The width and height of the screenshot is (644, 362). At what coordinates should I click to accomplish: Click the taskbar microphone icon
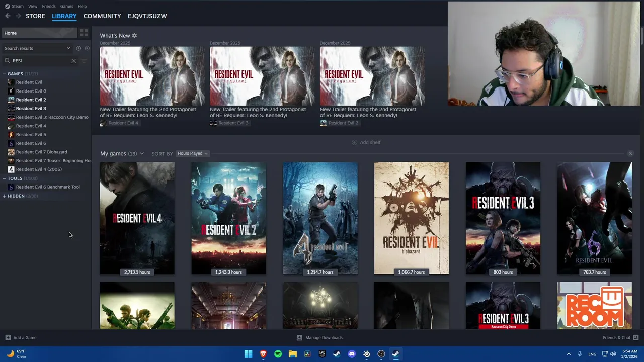coord(580,354)
